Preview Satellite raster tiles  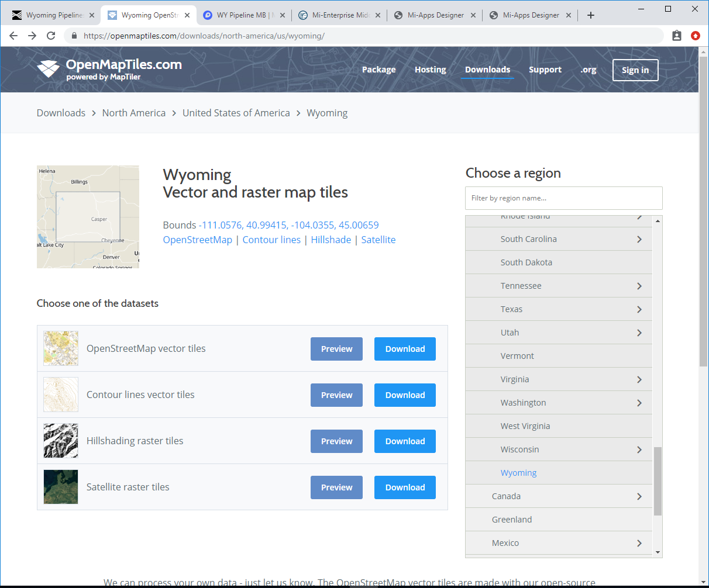point(337,487)
